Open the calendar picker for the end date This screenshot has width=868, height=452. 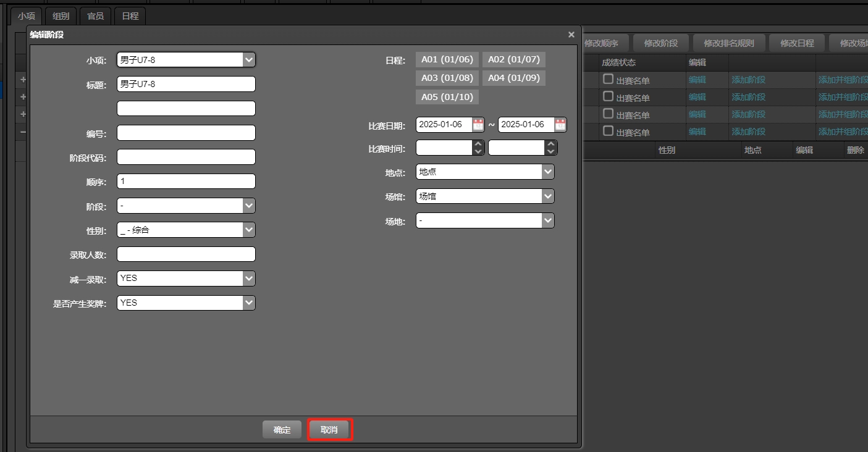(559, 124)
